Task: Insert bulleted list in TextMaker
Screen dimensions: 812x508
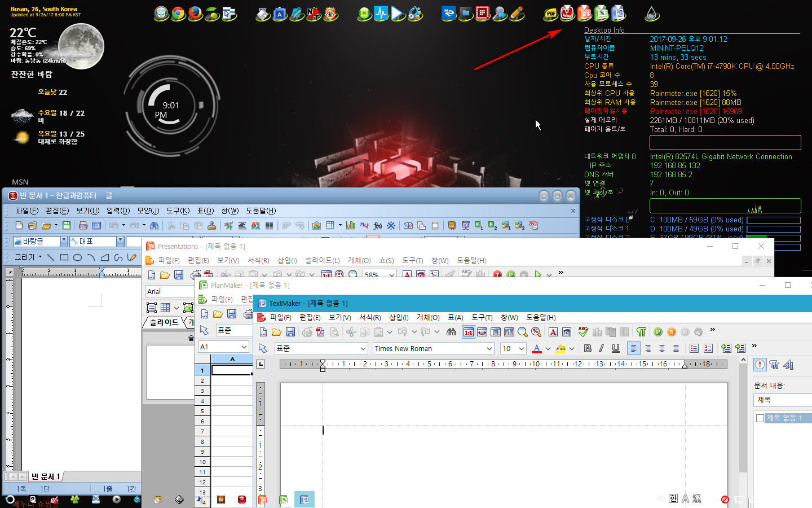Action: tap(694, 348)
